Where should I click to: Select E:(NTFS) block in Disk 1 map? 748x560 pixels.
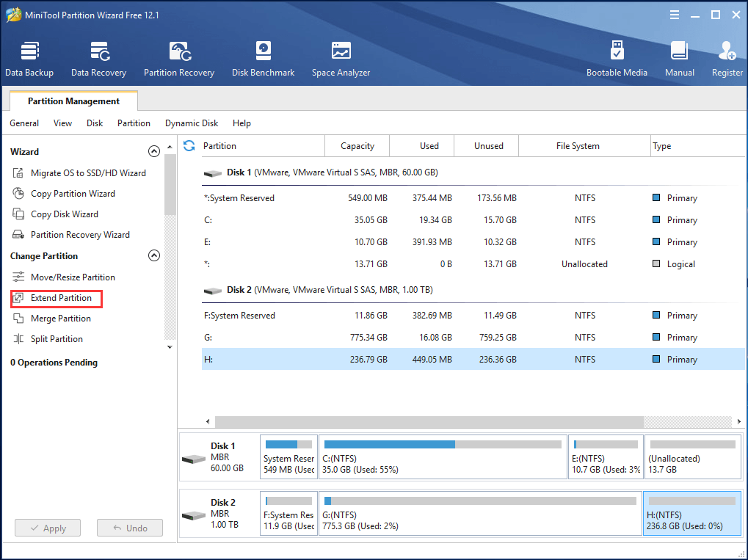606,457
